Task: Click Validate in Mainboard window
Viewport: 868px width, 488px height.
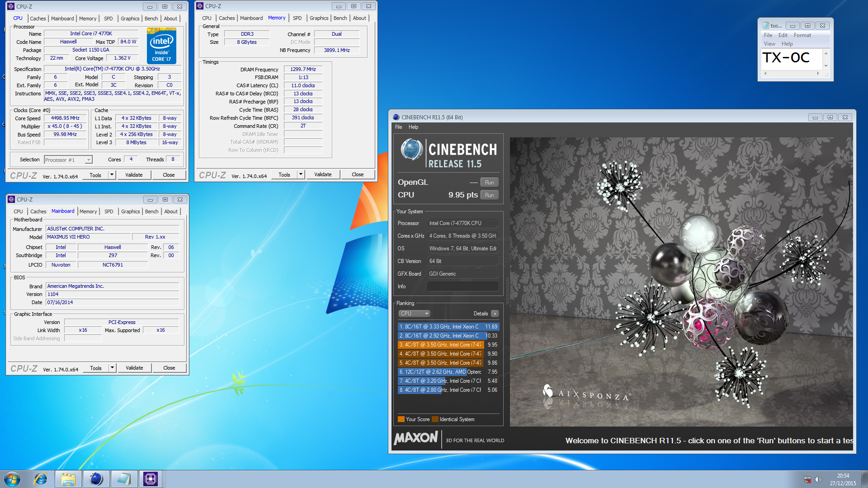Action: (134, 368)
